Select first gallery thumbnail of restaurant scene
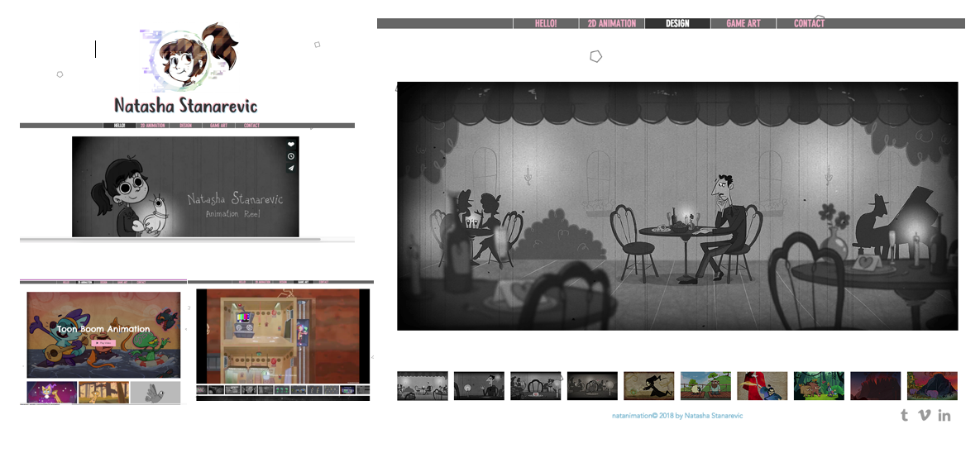The height and width of the screenshot is (453, 980). (423, 385)
